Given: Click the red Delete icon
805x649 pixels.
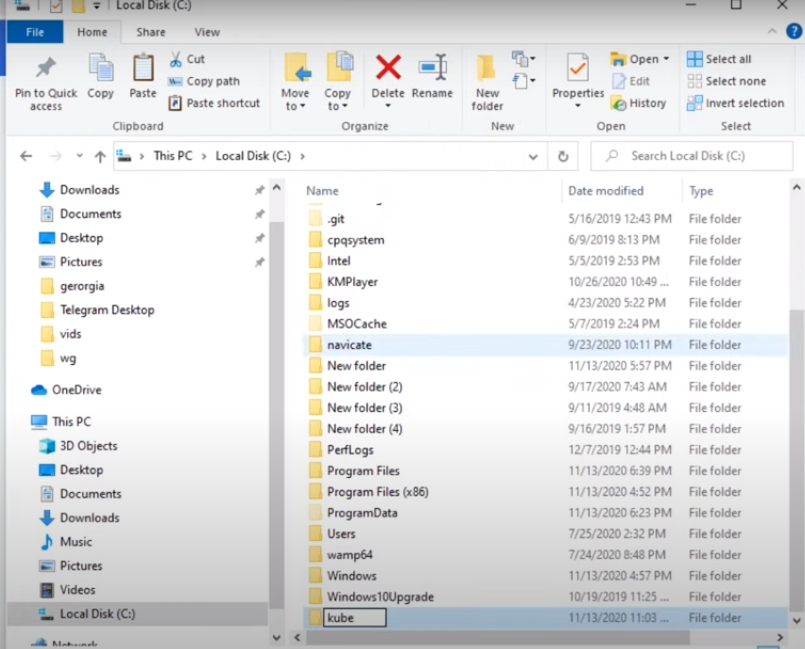Looking at the screenshot, I should coord(388,68).
